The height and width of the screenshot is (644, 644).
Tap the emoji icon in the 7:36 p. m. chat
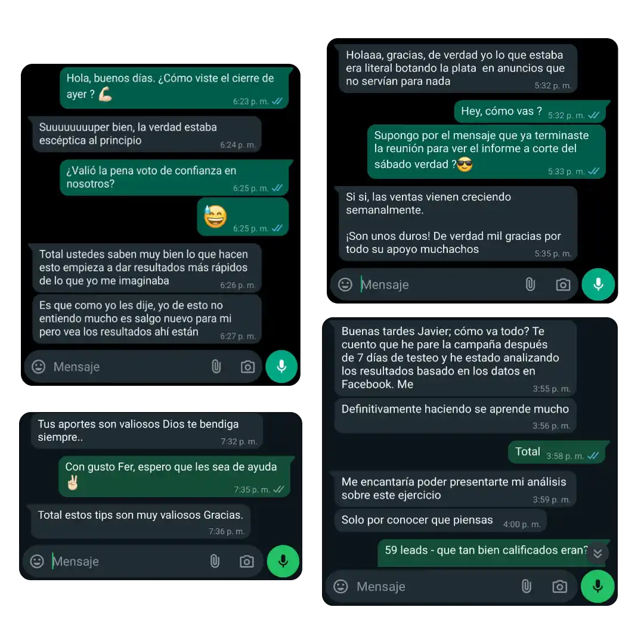coord(37,561)
